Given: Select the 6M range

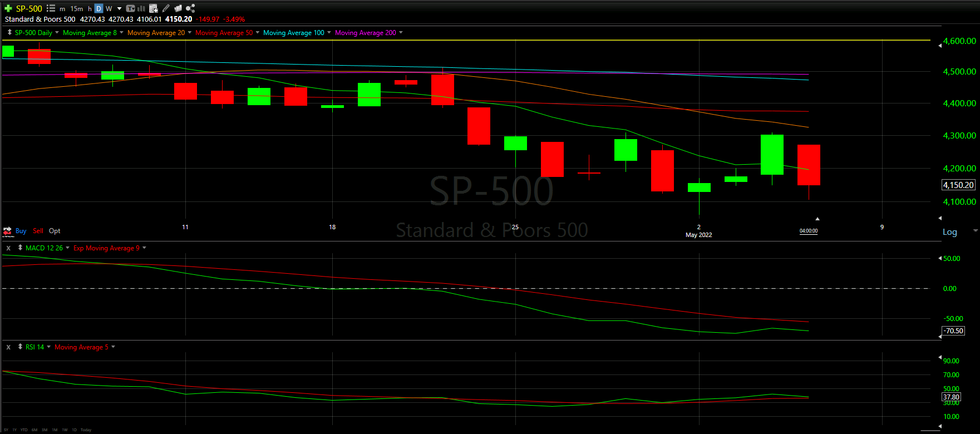Looking at the screenshot, I should [35, 430].
